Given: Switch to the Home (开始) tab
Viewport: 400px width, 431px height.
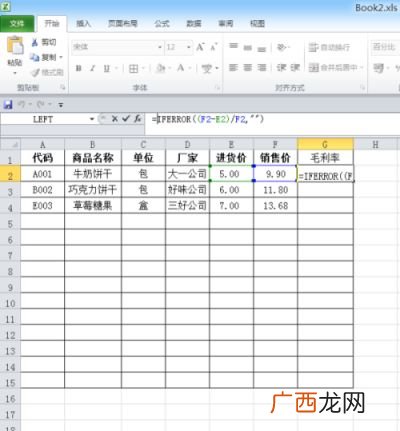Looking at the screenshot, I should [52, 23].
